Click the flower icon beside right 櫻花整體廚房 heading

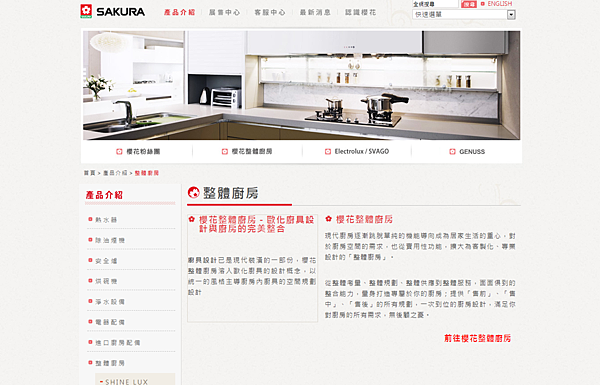click(328, 219)
